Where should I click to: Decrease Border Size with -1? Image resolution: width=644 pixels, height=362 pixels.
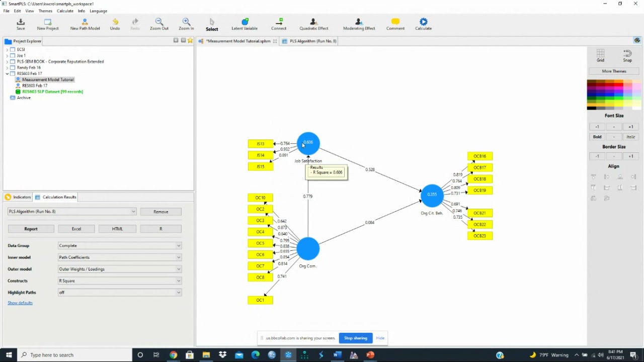(x=597, y=156)
